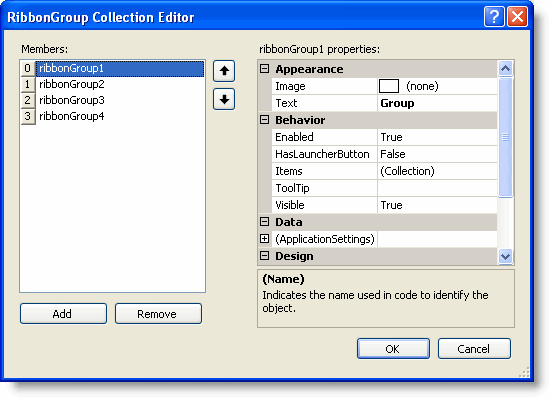Click the property grid scroll down arrow
550x398 pixels.
click(505, 256)
